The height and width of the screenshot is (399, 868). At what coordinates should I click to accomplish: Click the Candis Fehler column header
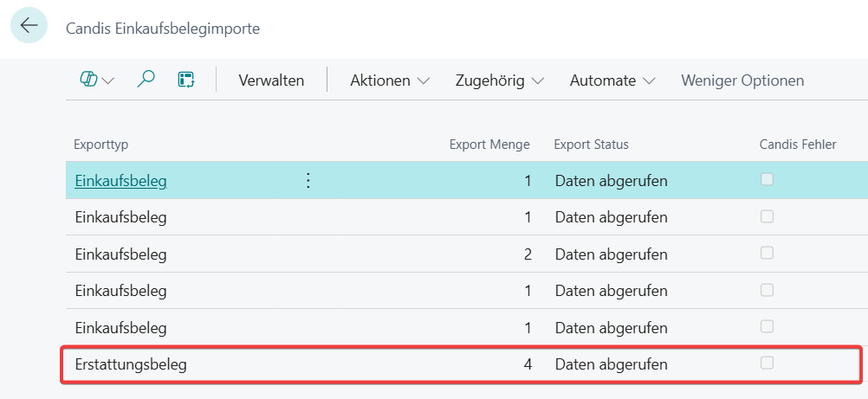point(797,145)
